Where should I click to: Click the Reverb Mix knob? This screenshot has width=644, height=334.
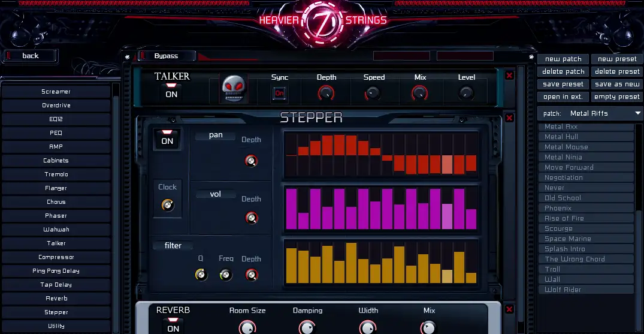(428, 327)
